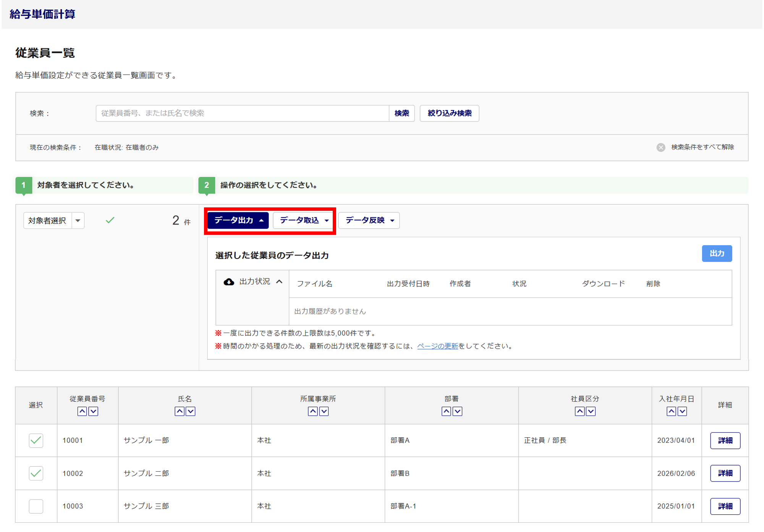
Task: Follow the ページの更新 link
Action: pos(437,346)
